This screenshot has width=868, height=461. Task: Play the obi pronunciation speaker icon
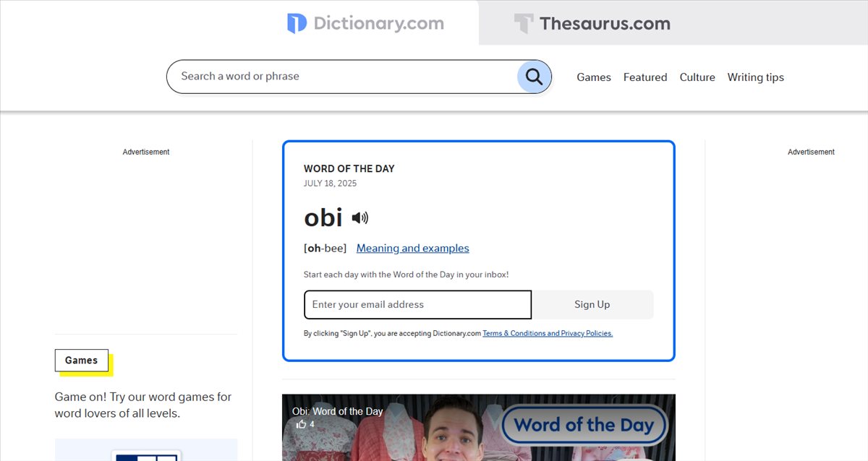[359, 217]
